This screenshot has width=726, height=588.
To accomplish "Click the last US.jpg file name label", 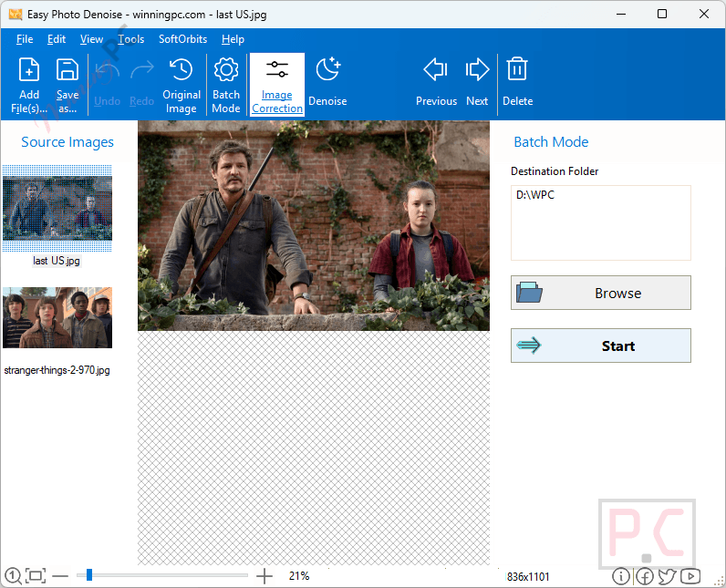I will (x=57, y=261).
